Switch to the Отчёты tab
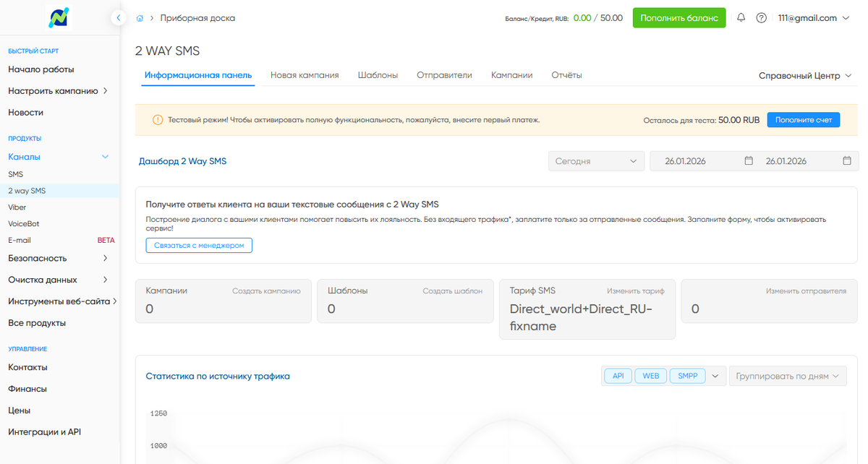 pos(566,75)
